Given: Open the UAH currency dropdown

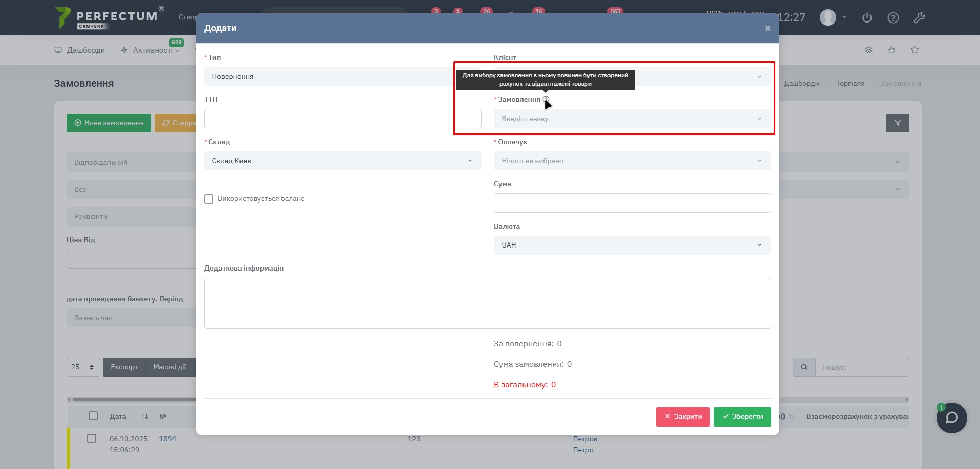Looking at the screenshot, I should pyautogui.click(x=631, y=245).
